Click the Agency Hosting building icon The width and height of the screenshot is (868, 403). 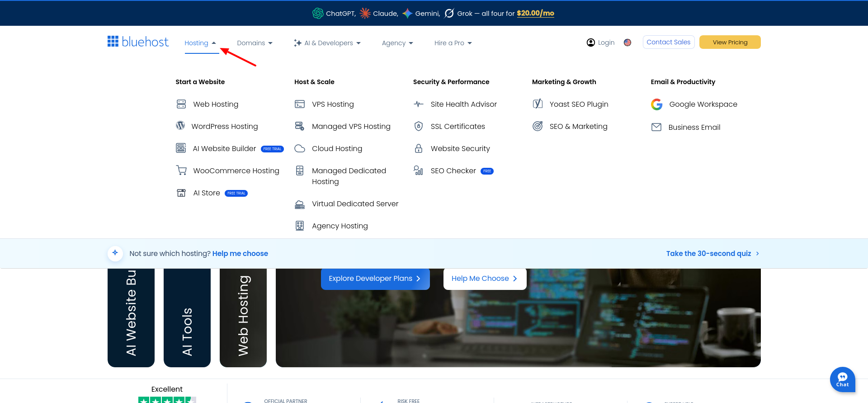(x=300, y=226)
